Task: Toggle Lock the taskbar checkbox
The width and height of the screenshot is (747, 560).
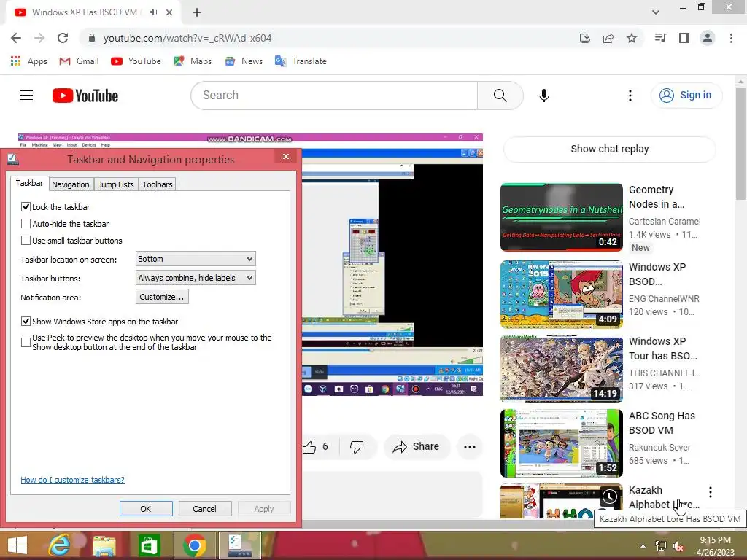Action: click(26, 206)
